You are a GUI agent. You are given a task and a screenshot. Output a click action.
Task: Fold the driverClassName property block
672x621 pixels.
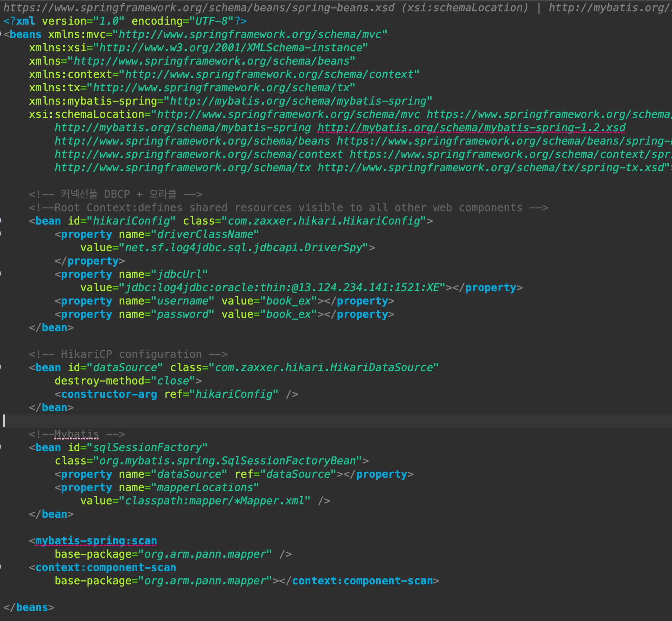[x=1, y=234]
